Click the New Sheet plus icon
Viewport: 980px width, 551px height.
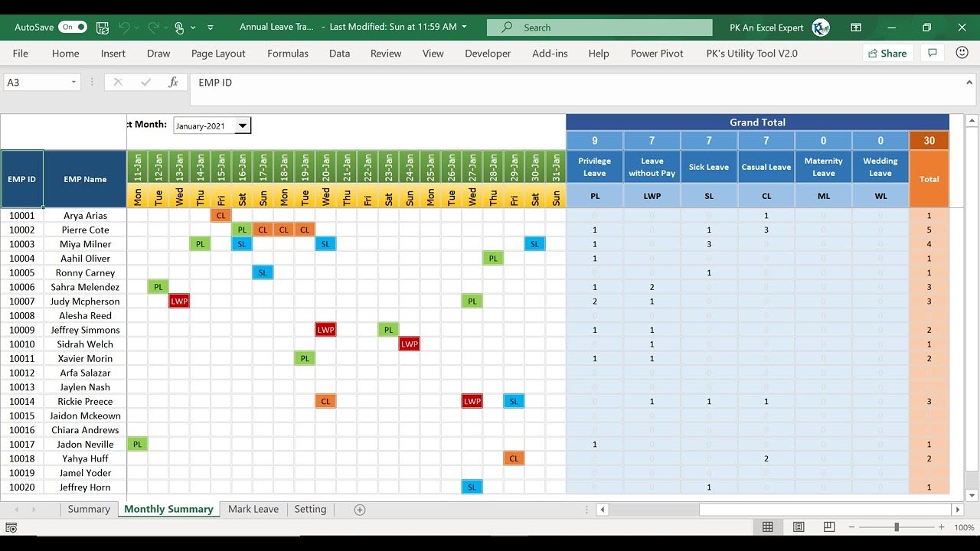click(x=360, y=510)
